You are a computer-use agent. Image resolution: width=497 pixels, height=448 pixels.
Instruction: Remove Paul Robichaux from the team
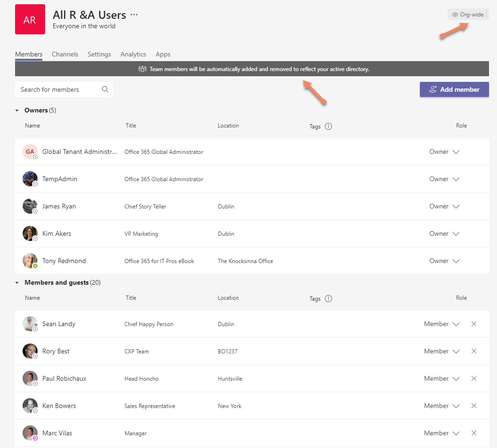473,378
